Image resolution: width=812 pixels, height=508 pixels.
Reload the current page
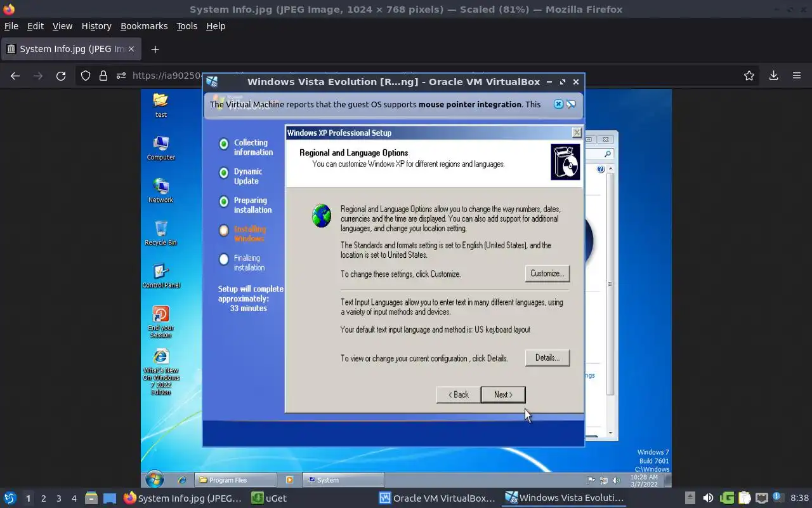pos(61,76)
